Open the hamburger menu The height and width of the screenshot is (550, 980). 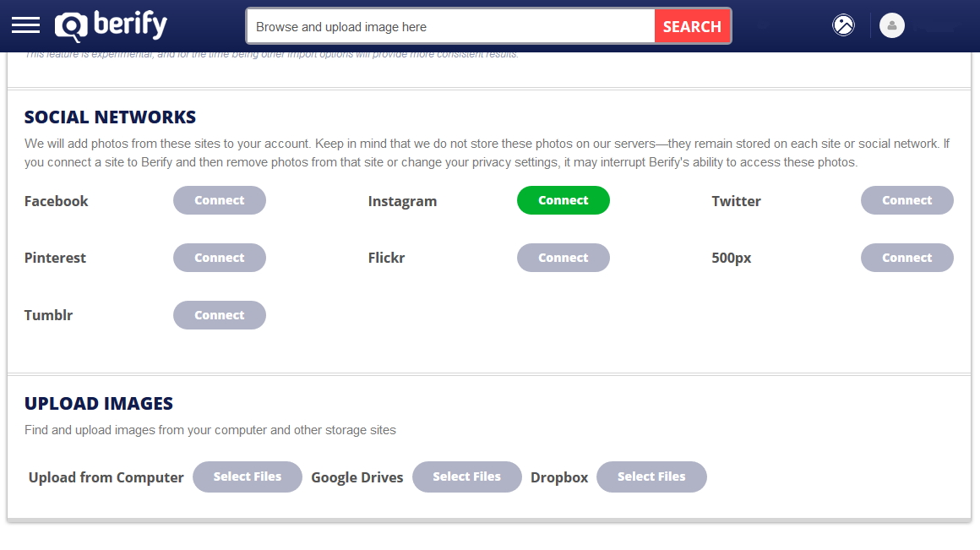coord(25,25)
